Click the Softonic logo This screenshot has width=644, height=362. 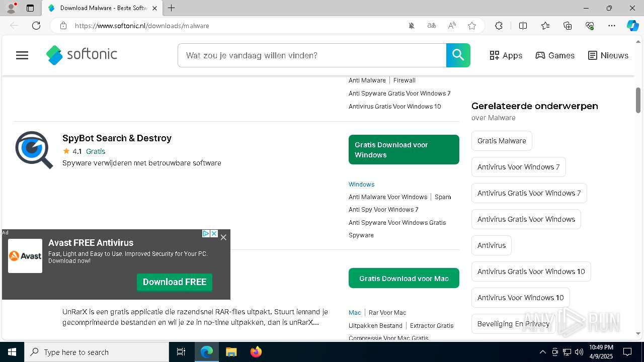[x=82, y=55]
